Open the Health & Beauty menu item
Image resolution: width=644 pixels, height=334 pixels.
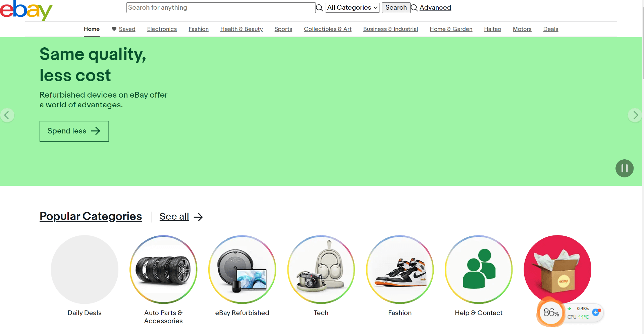pyautogui.click(x=241, y=29)
